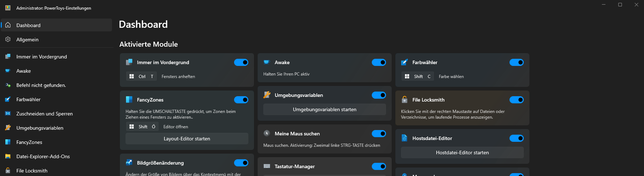Viewport: 644px width, 176px height.
Task: Click the File Locksmith padlock card icon
Action: point(405,100)
